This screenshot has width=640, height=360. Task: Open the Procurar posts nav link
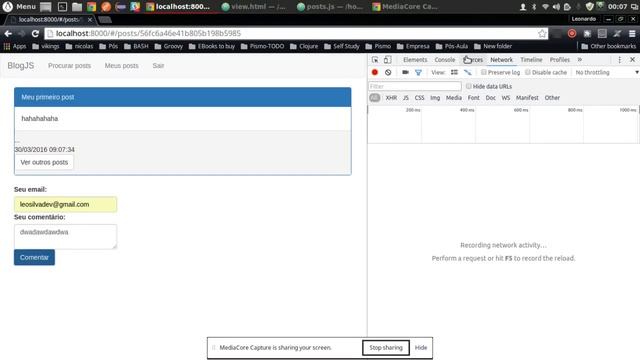point(69,66)
